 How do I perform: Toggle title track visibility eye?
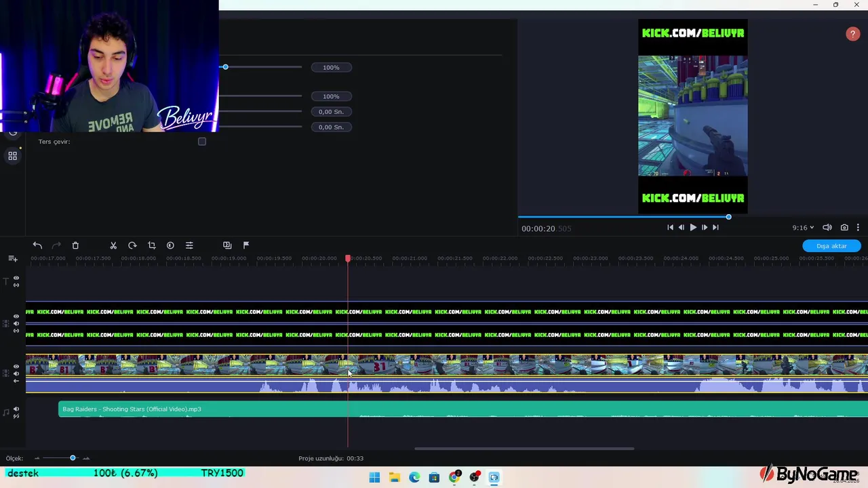[x=16, y=277]
